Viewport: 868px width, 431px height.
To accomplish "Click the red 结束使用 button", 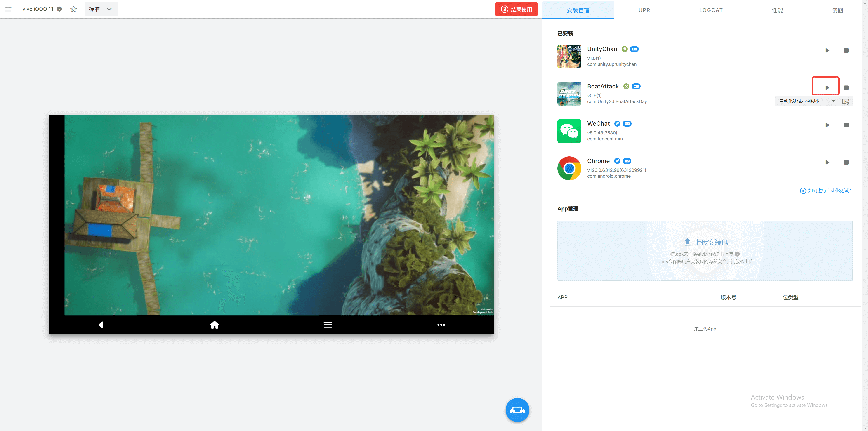I will pyautogui.click(x=516, y=9).
